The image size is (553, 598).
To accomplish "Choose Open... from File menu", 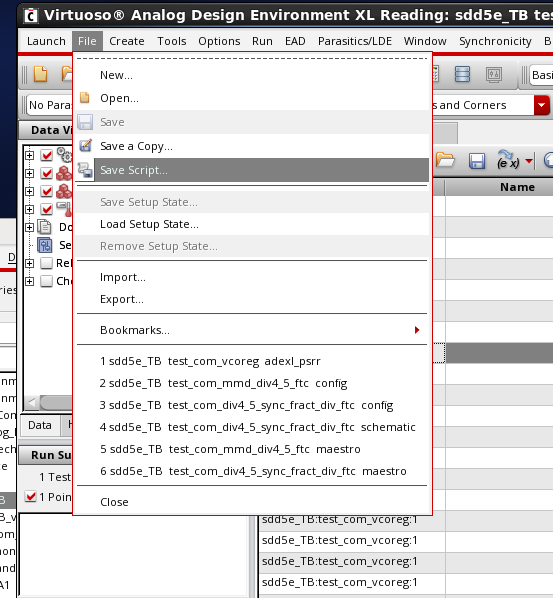I will (252, 98).
